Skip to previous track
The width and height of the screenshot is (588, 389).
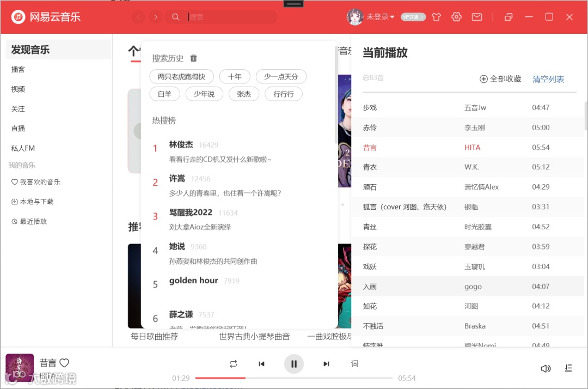coord(261,364)
